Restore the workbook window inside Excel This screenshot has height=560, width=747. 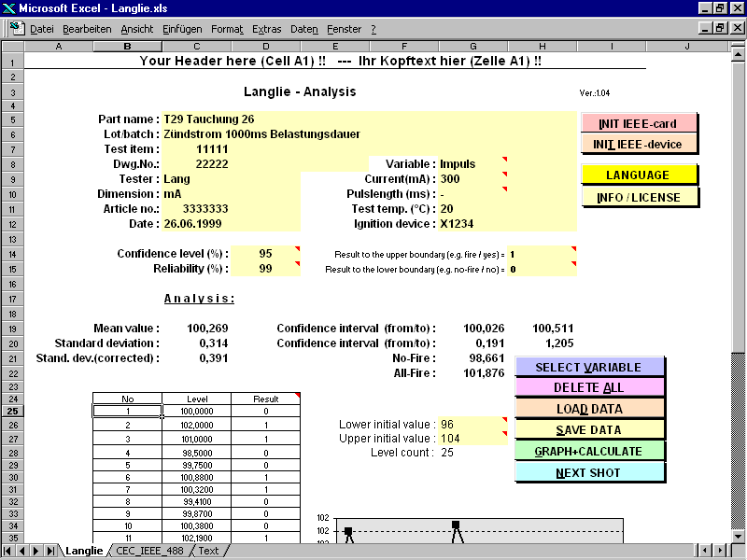point(720,29)
